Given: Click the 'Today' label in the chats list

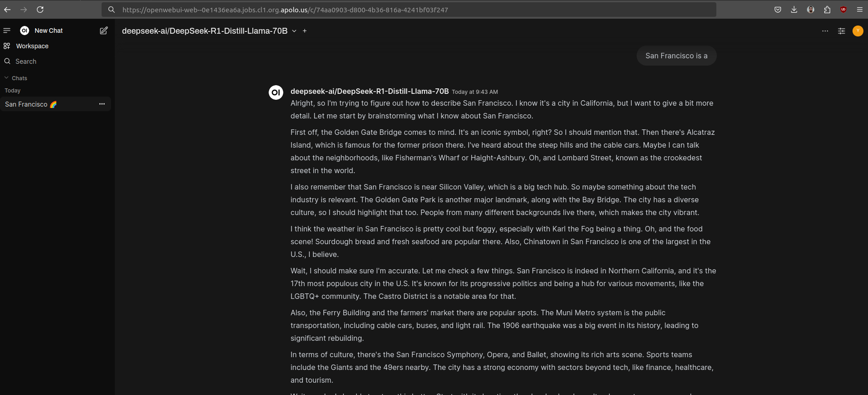Looking at the screenshot, I should [x=13, y=91].
